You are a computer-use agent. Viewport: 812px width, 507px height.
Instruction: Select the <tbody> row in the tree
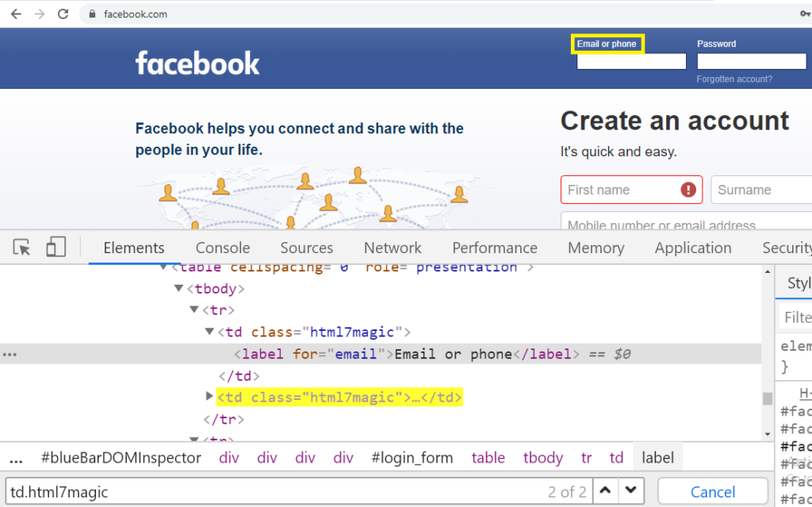pos(216,289)
